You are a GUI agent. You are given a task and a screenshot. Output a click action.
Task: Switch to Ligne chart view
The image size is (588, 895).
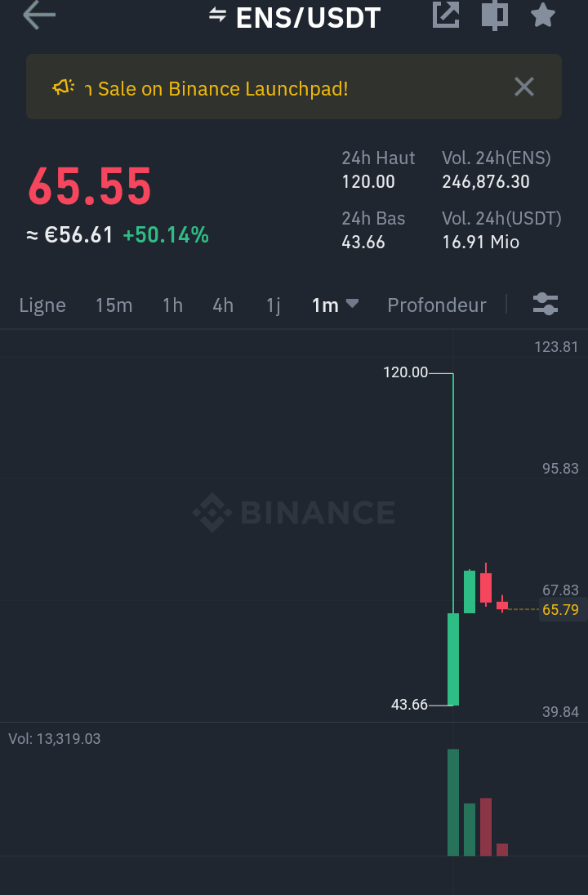click(x=42, y=305)
